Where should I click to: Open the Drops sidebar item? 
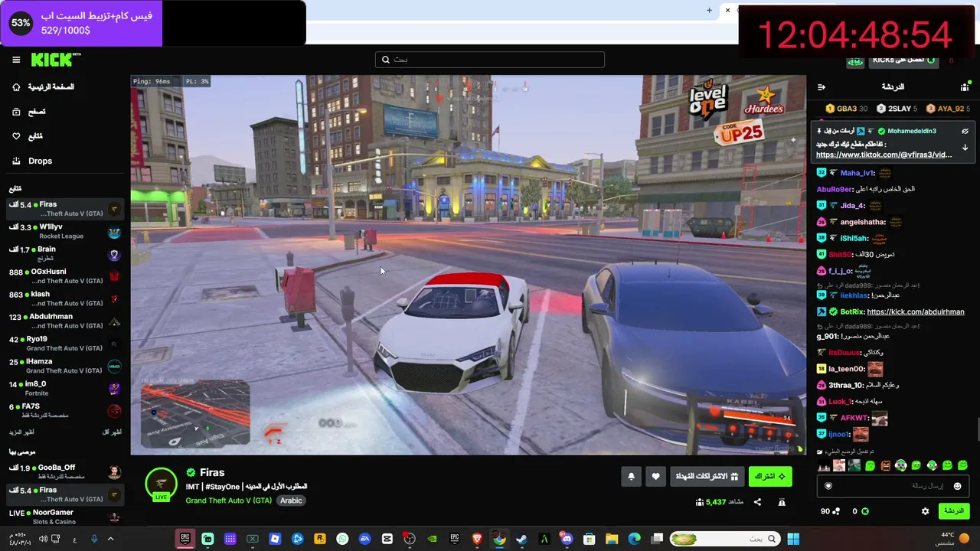32,161
